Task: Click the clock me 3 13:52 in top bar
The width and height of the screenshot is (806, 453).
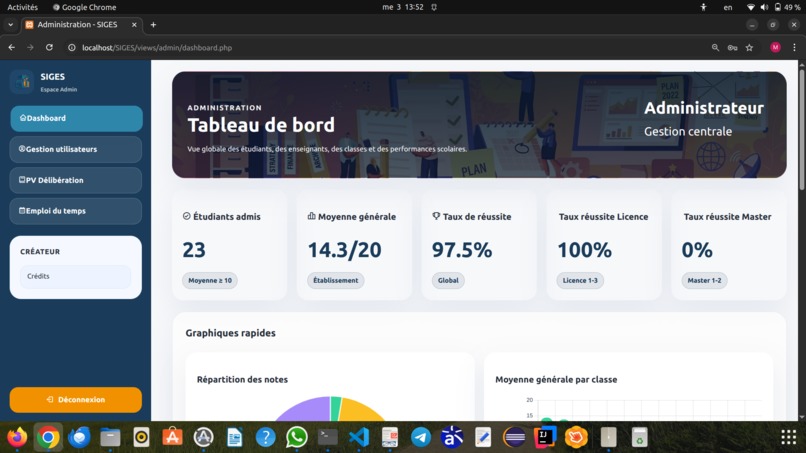Action: (402, 7)
